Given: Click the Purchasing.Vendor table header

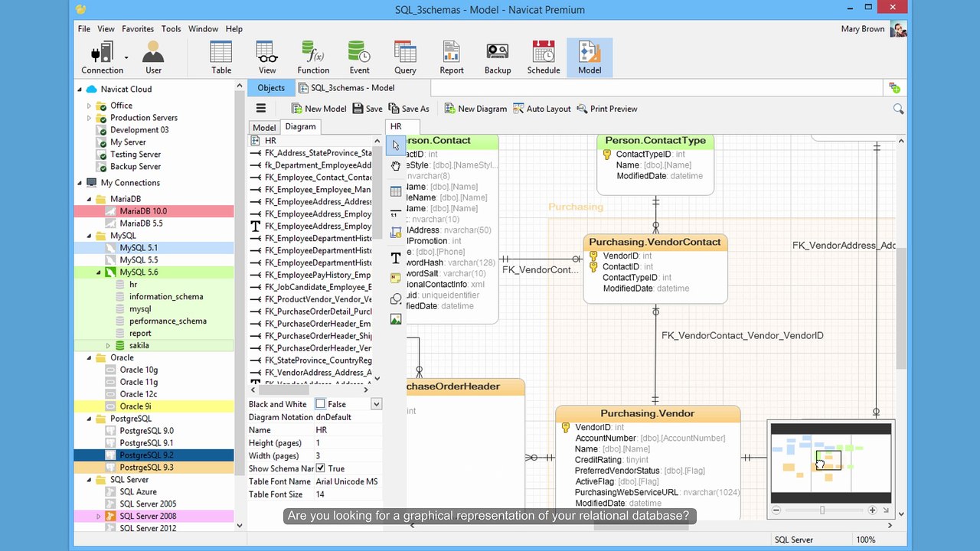Looking at the screenshot, I should [x=648, y=414].
